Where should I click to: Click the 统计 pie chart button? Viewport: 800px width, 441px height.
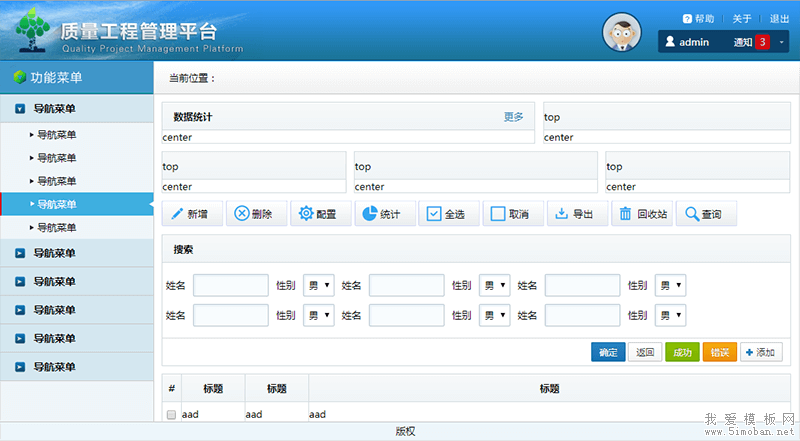[x=383, y=214]
